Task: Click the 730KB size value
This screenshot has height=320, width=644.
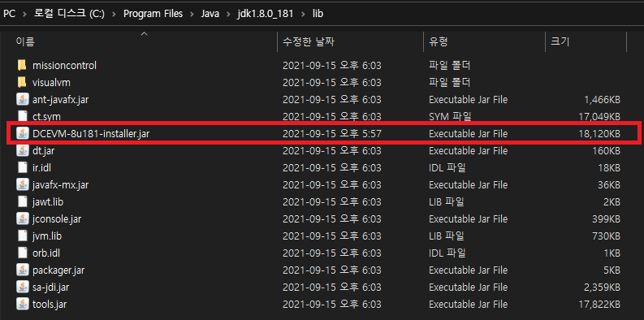Action: [x=607, y=236]
